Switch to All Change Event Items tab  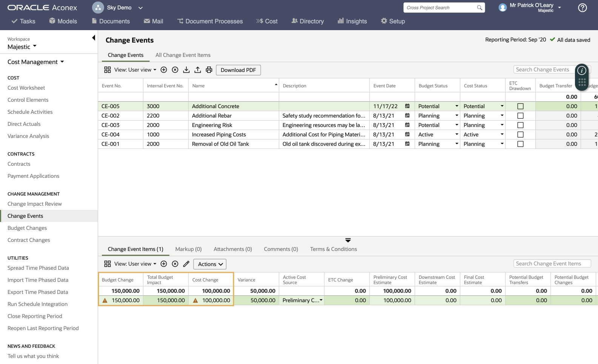point(183,55)
